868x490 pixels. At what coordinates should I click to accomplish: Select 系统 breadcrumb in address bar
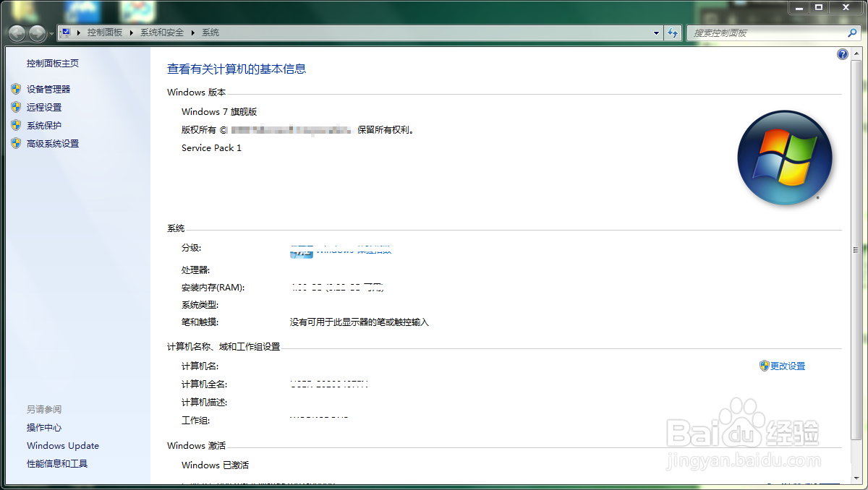coord(210,33)
